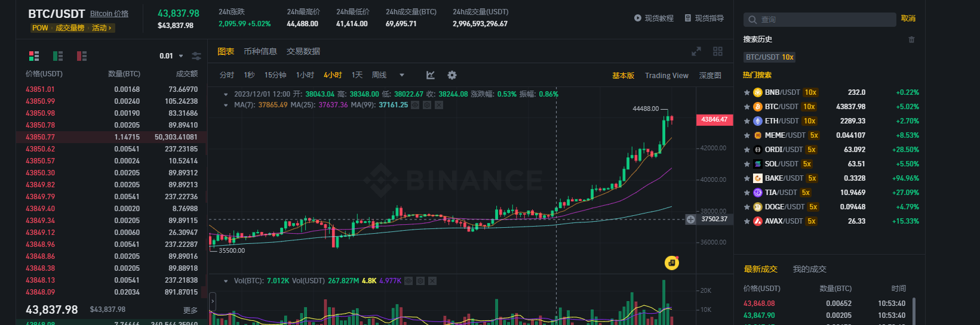Screen dimensions: 980x325
Task: Open 更多 for more order book
Action: point(191,310)
